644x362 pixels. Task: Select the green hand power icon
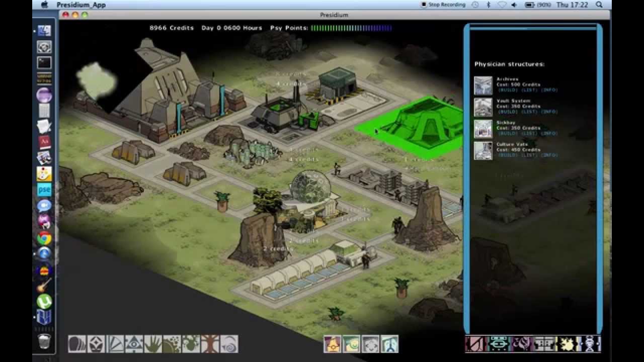153,344
